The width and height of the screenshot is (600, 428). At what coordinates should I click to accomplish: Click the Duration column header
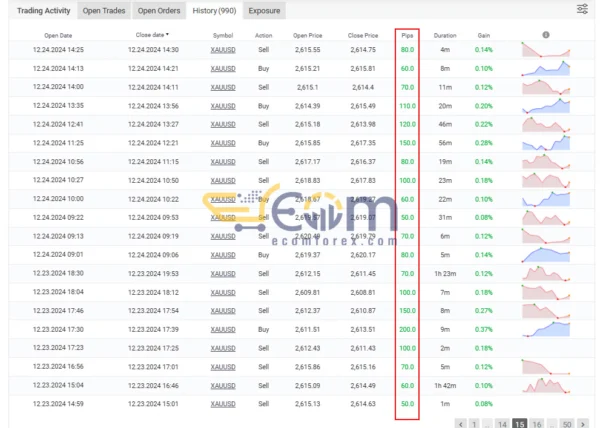coord(445,36)
